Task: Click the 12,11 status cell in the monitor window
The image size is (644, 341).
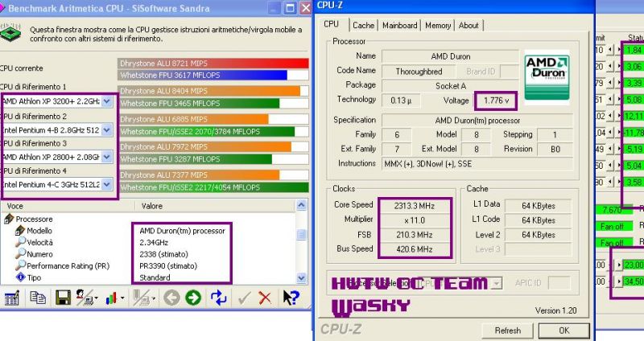Action: tap(634, 116)
